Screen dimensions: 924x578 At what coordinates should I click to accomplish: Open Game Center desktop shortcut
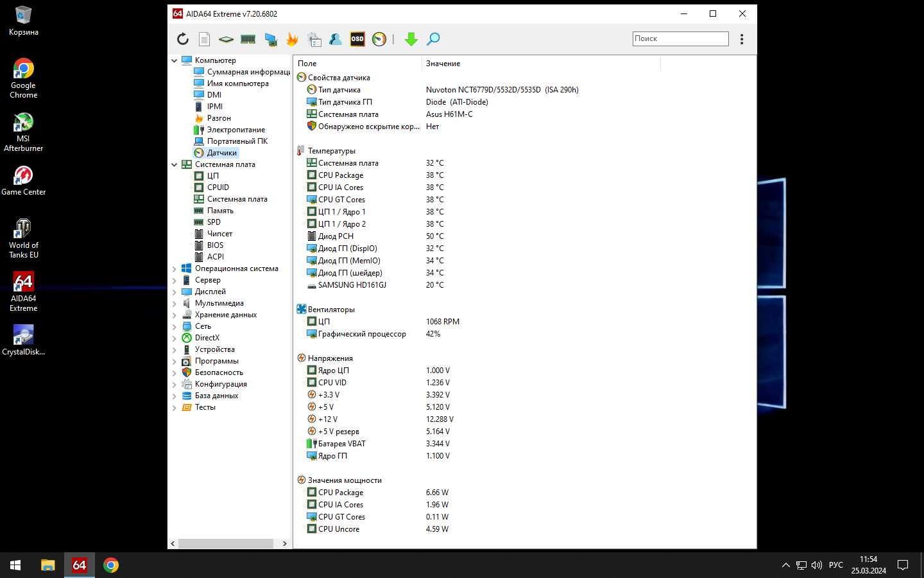point(23,180)
